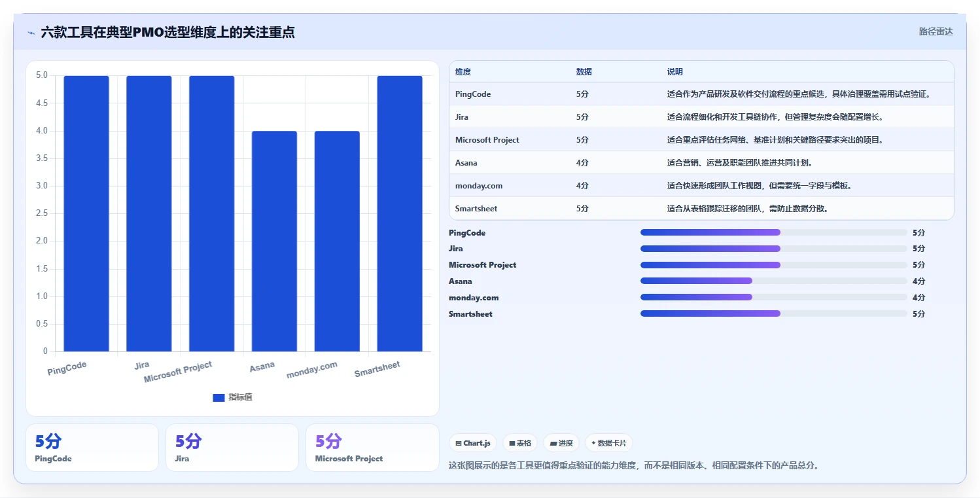Click the Asana bar in chart
The width and height of the screenshot is (980, 498).
pyautogui.click(x=274, y=241)
